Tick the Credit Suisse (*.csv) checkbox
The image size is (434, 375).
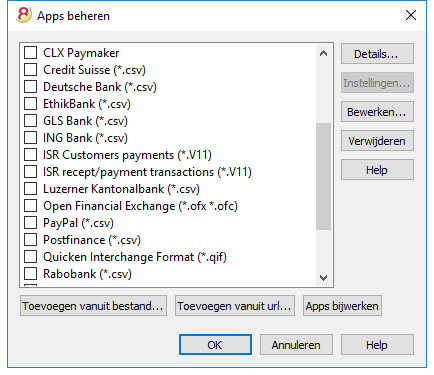[30, 70]
